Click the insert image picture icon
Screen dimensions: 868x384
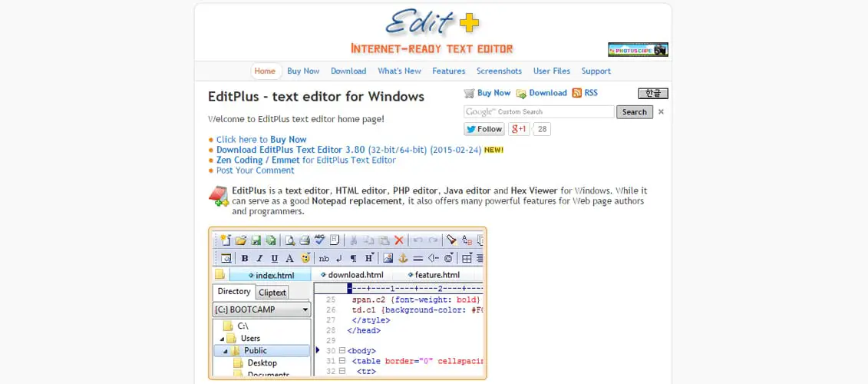coord(388,257)
